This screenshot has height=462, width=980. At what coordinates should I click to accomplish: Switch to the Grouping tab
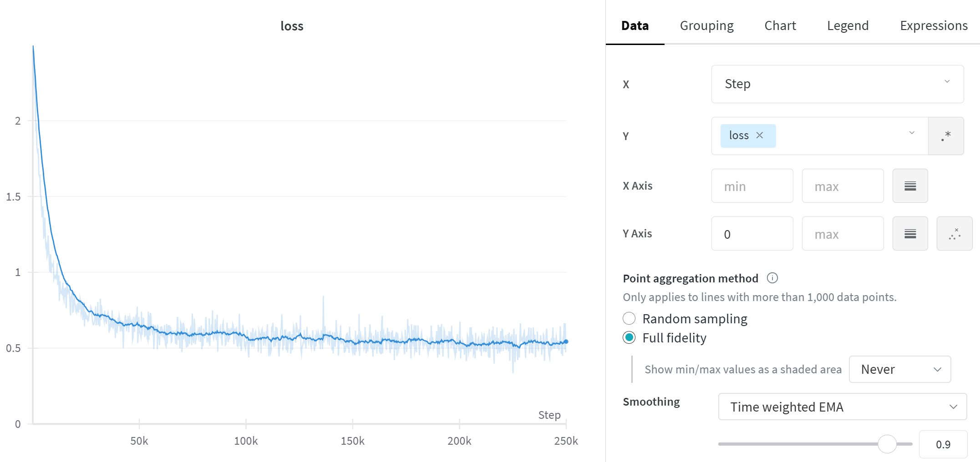[706, 26]
